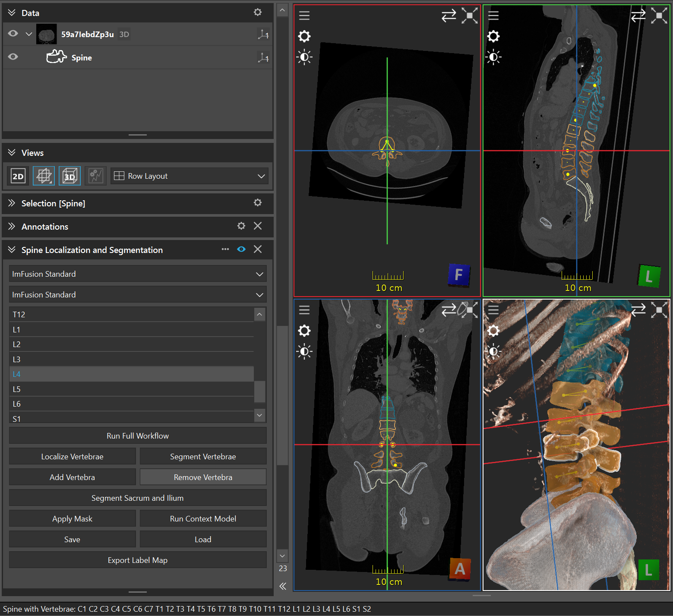Click the vertebra list scrollbar thumb

click(259, 392)
